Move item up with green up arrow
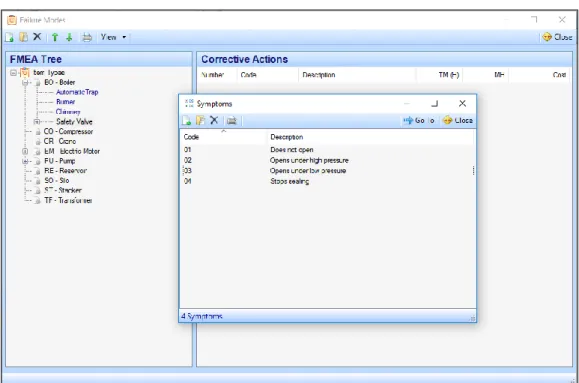Image resolution: width=579 pixels, height=383 pixels. pyautogui.click(x=55, y=37)
